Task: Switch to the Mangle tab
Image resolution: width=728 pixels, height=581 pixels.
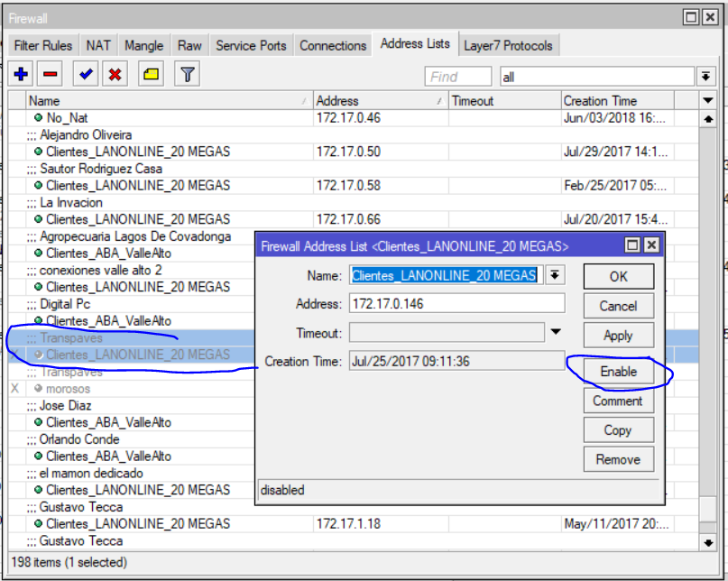Action: click(144, 45)
